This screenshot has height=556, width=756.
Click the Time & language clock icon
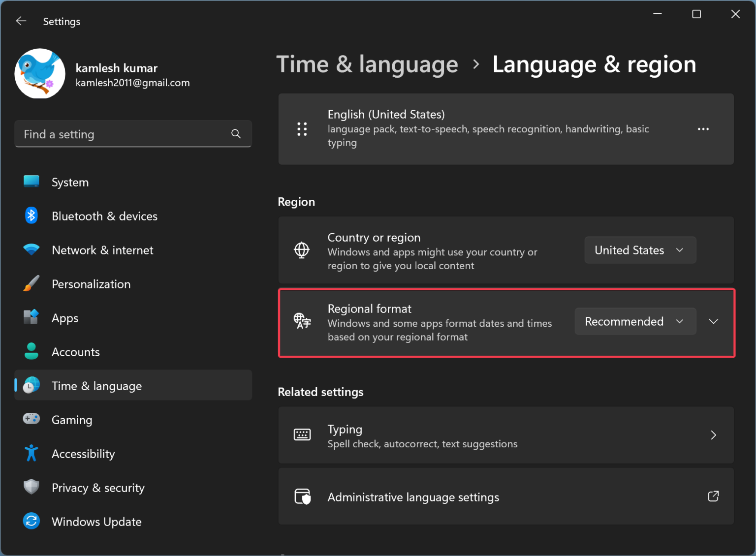pyautogui.click(x=31, y=385)
